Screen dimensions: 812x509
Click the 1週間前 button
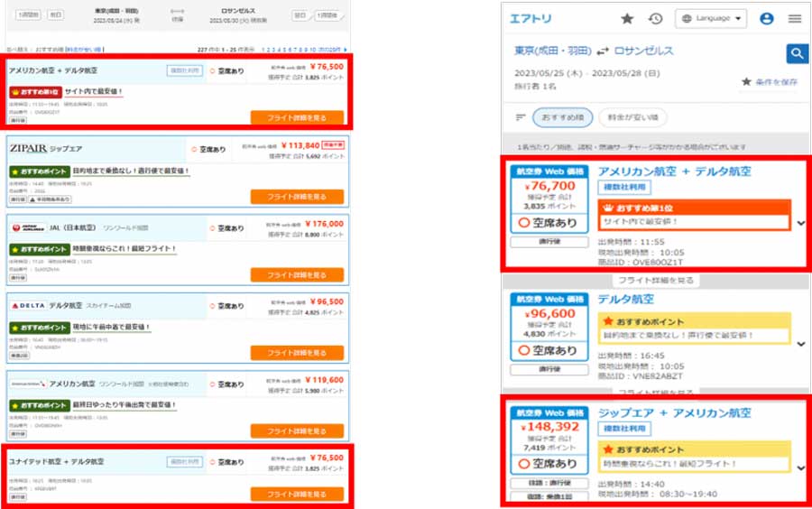[x=29, y=14]
